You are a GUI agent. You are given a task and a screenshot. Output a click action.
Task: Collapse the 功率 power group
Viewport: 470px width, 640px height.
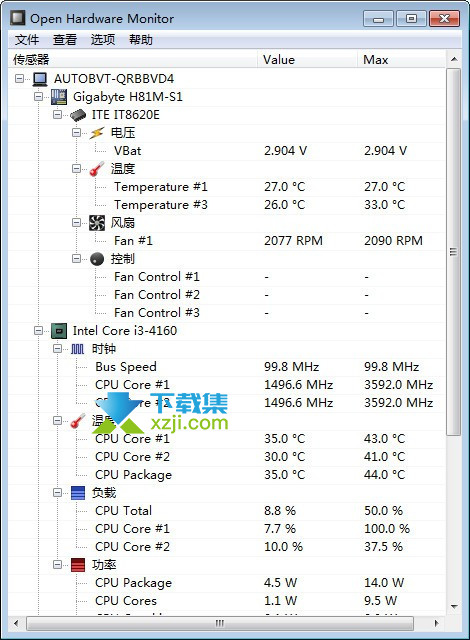(58, 564)
